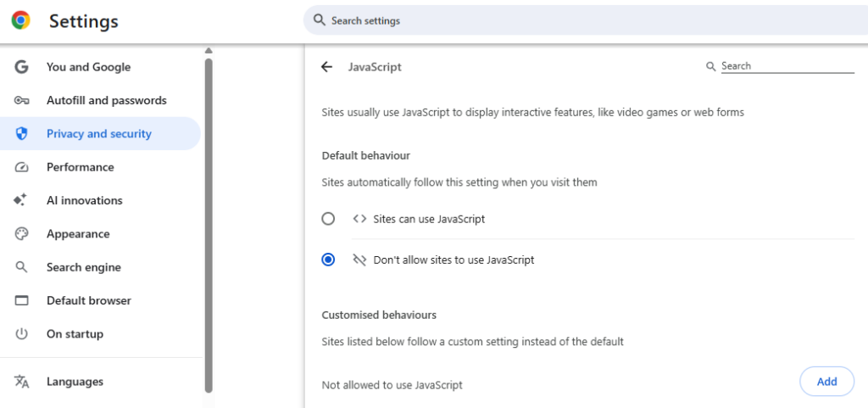Click the Autofill and passwords key icon

(22, 100)
